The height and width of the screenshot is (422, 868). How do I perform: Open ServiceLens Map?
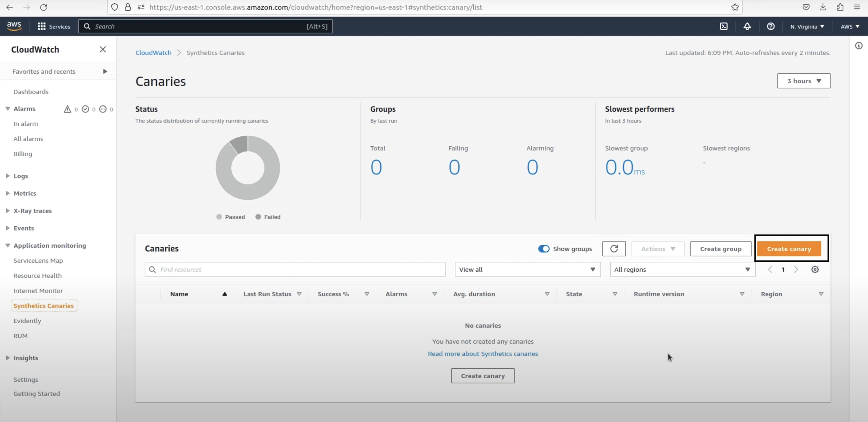point(38,260)
